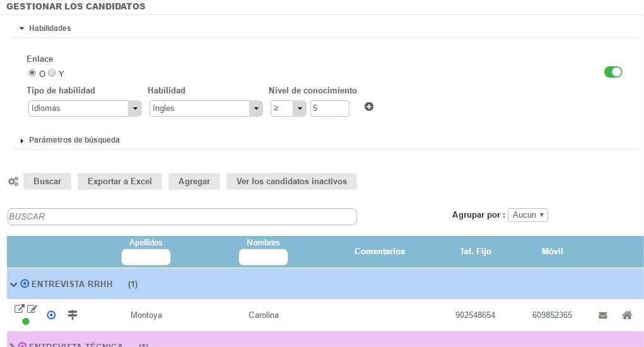Select the "O" radio option under Enlace
This screenshot has width=644, height=347.
coord(32,73)
